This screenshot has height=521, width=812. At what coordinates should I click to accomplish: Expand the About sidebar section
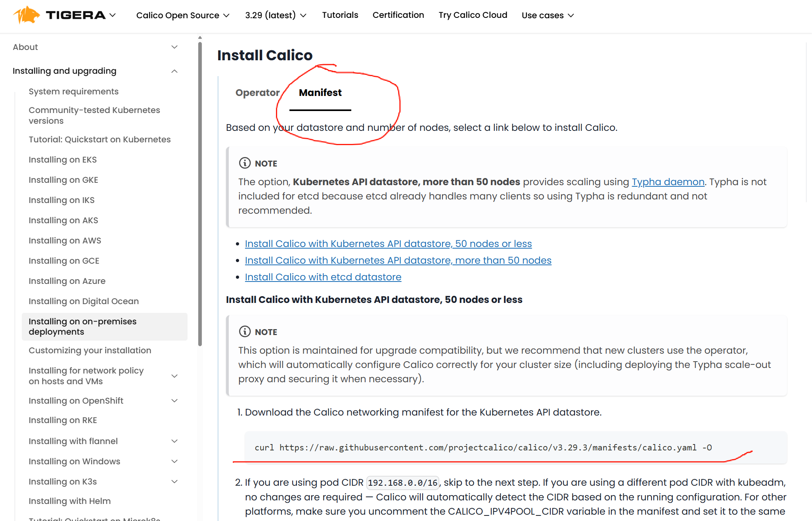point(174,47)
